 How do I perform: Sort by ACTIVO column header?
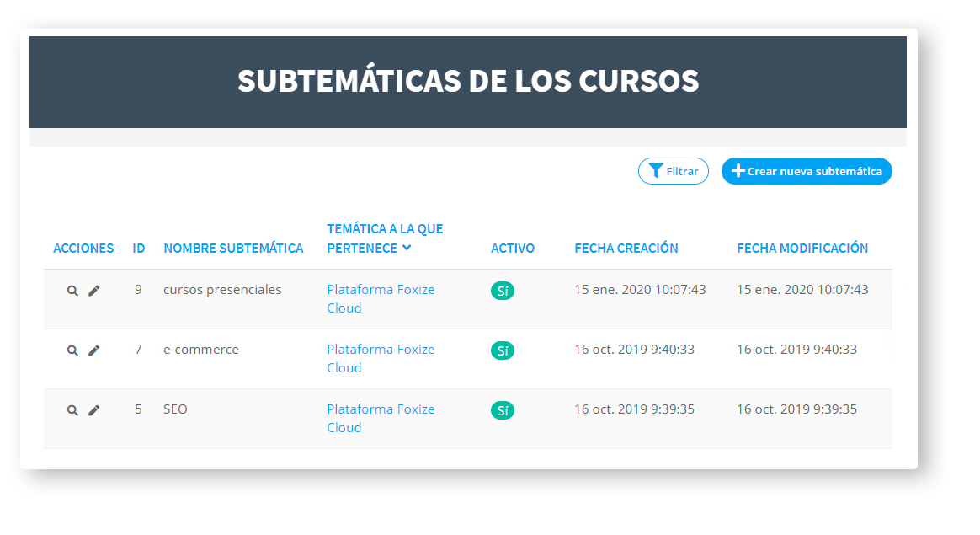click(x=513, y=249)
